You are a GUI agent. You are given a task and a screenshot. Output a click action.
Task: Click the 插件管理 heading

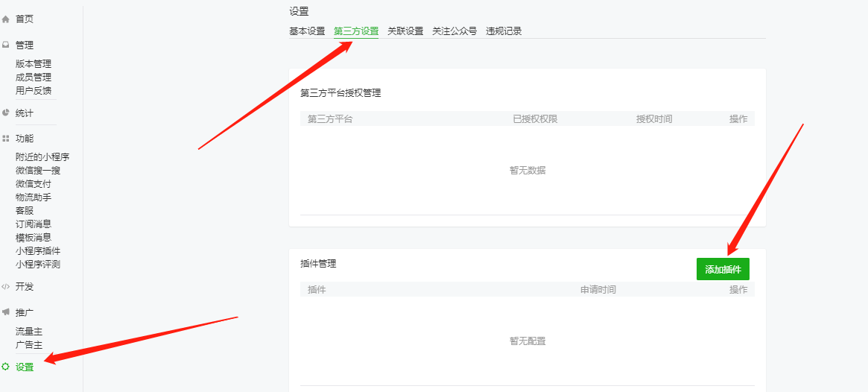(x=318, y=264)
